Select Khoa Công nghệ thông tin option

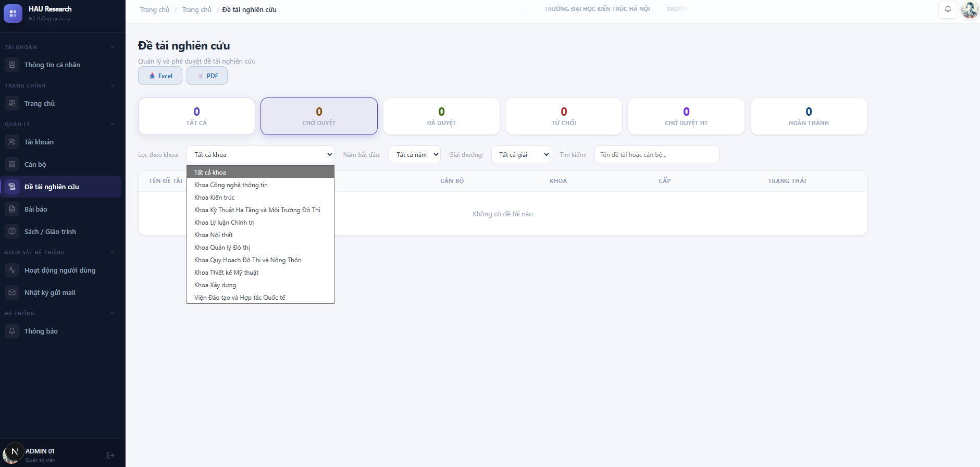coord(260,185)
